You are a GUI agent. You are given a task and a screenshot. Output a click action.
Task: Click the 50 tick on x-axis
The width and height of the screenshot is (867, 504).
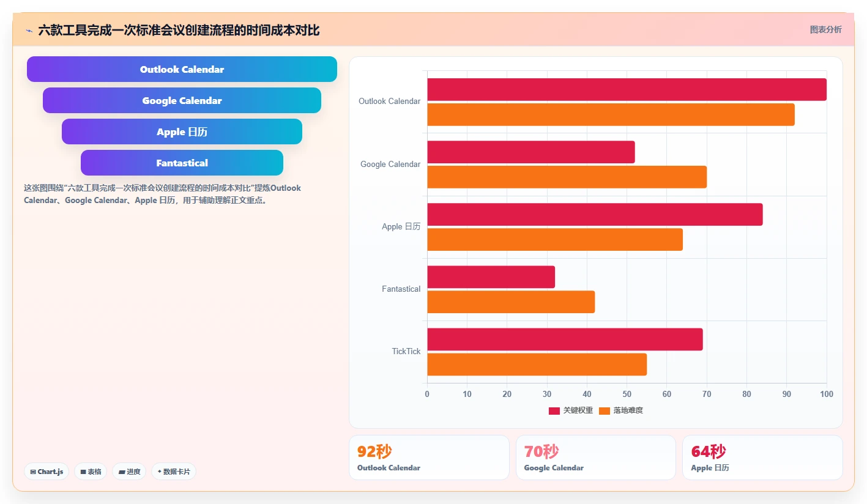627,394
